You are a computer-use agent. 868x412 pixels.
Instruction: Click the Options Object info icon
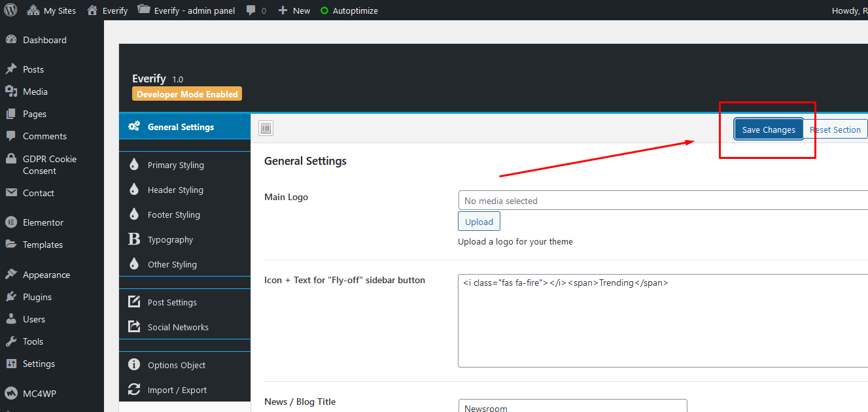pyautogui.click(x=134, y=365)
